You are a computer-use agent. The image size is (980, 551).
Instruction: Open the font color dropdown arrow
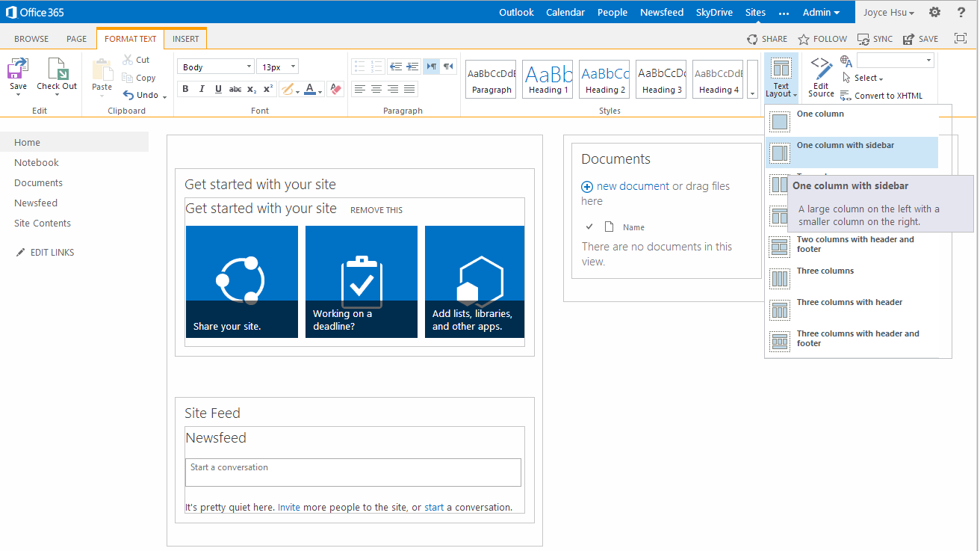[321, 91]
